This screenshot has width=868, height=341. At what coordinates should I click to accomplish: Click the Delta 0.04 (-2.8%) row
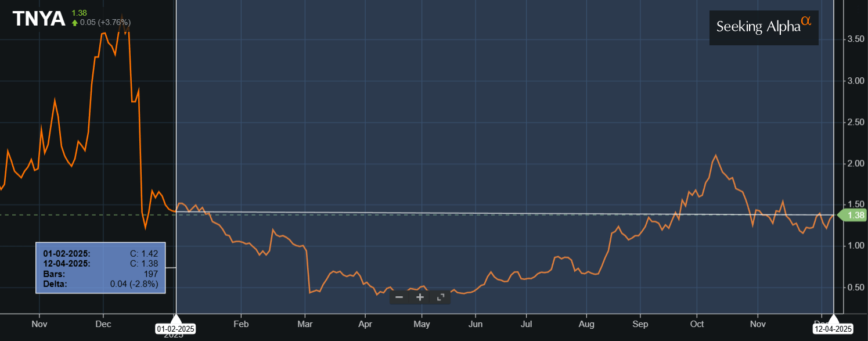(100, 284)
